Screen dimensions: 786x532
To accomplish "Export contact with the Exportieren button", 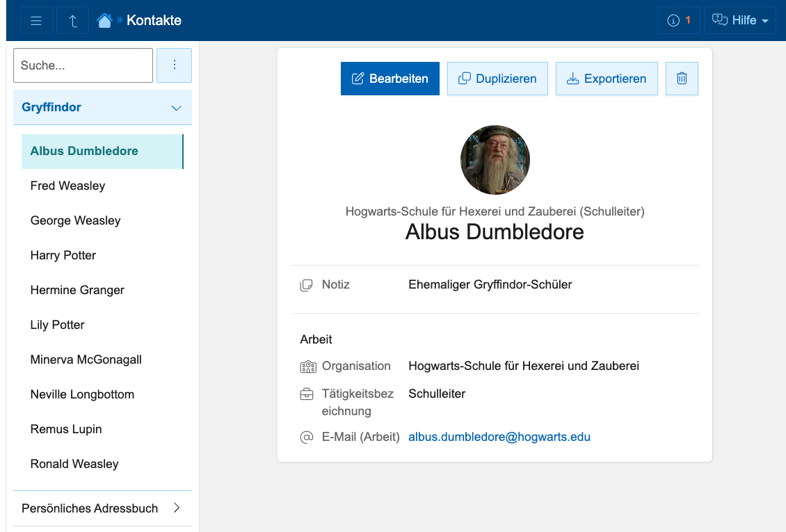I will pyautogui.click(x=607, y=79).
